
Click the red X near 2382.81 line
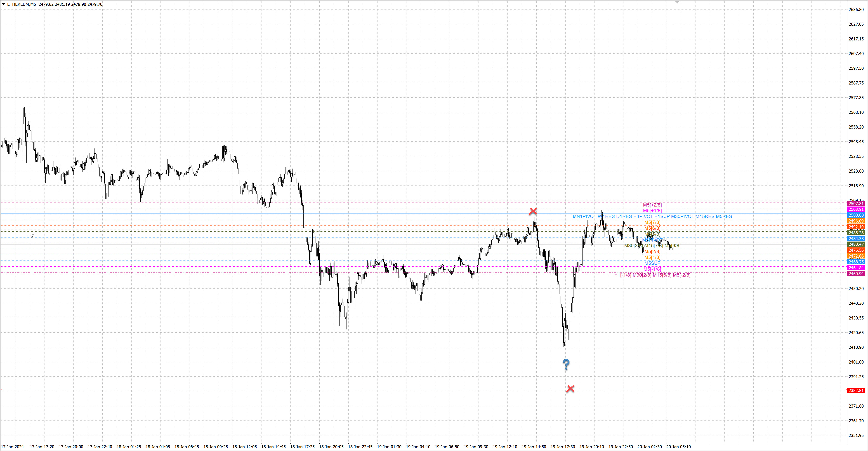(570, 389)
